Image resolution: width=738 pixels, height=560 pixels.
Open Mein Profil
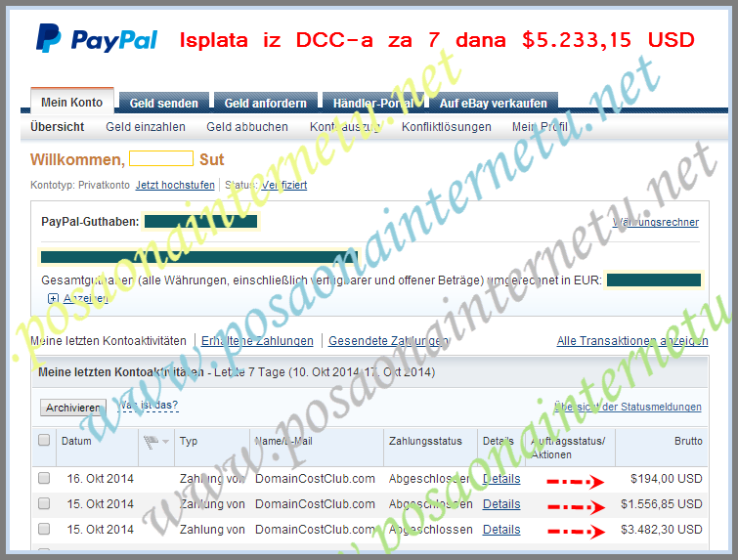[540, 127]
